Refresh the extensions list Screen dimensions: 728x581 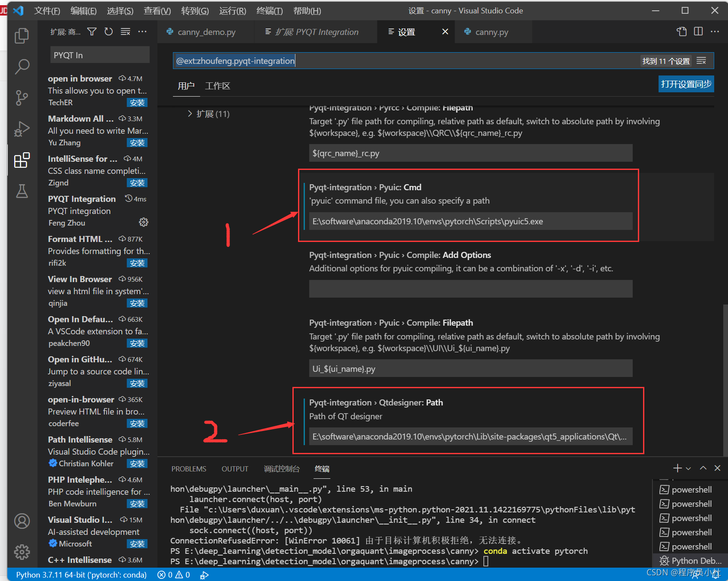(109, 31)
